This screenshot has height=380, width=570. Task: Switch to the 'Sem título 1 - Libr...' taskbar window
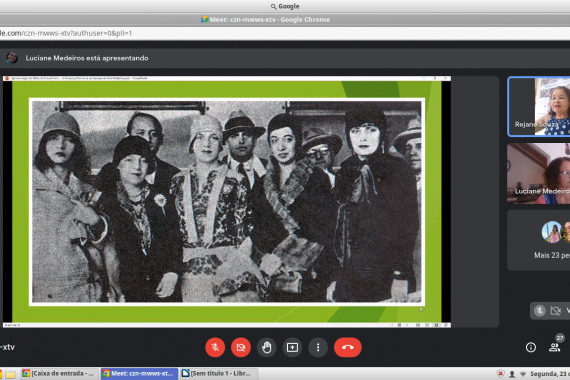pyautogui.click(x=219, y=373)
